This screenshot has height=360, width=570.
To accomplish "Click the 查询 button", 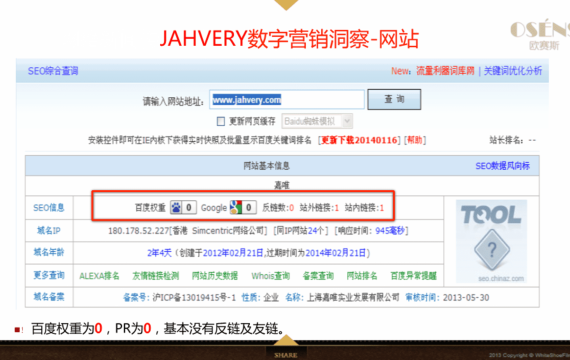I will [394, 99].
